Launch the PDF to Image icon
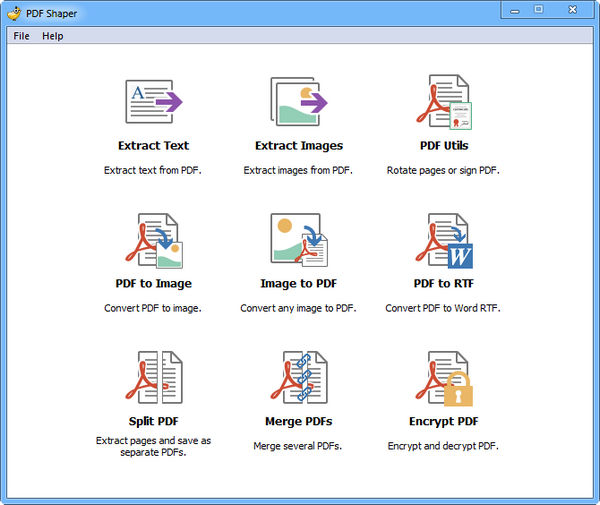Viewport: 600px width, 505px height. (153, 240)
